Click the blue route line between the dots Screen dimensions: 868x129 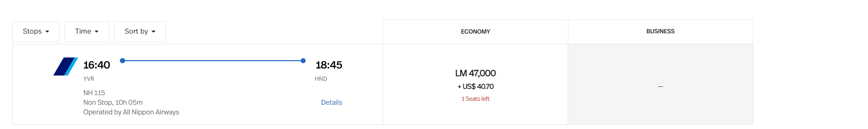click(213, 61)
